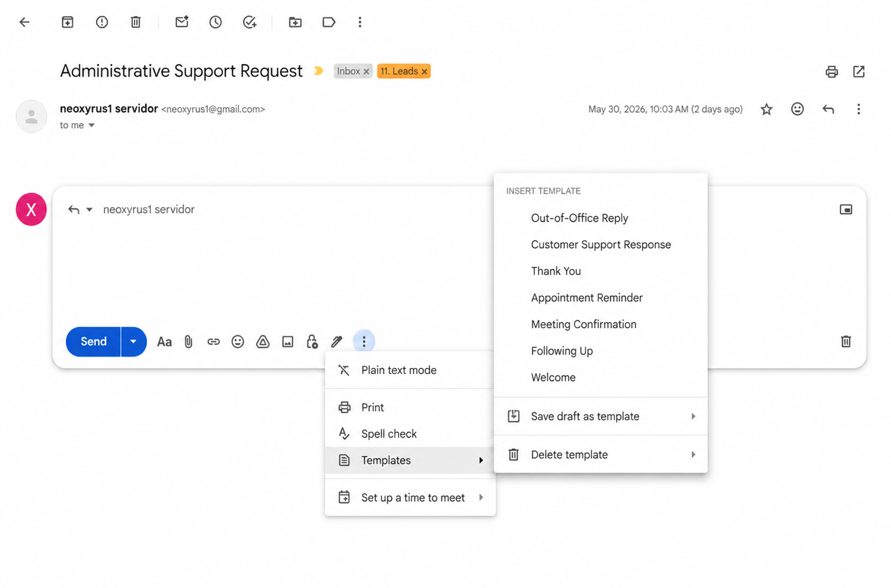Mark the email as unread

pyautogui.click(x=182, y=22)
